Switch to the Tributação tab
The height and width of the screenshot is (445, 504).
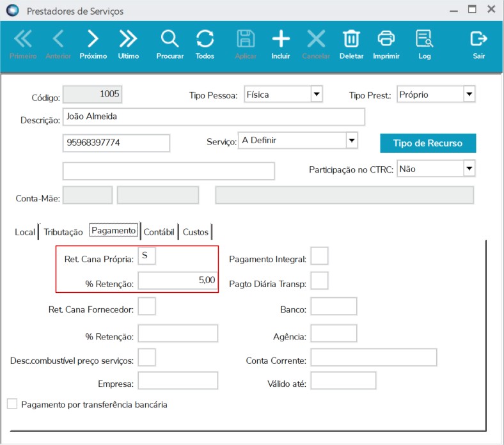click(x=63, y=231)
